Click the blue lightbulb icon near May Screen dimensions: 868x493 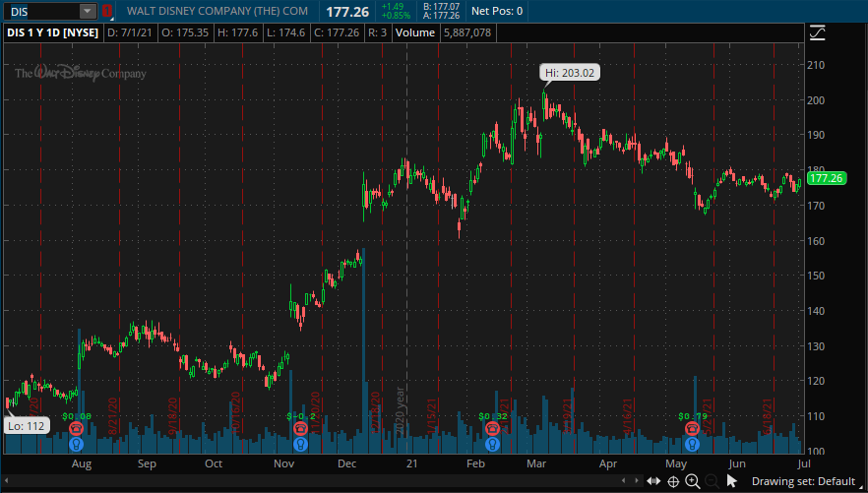[692, 443]
